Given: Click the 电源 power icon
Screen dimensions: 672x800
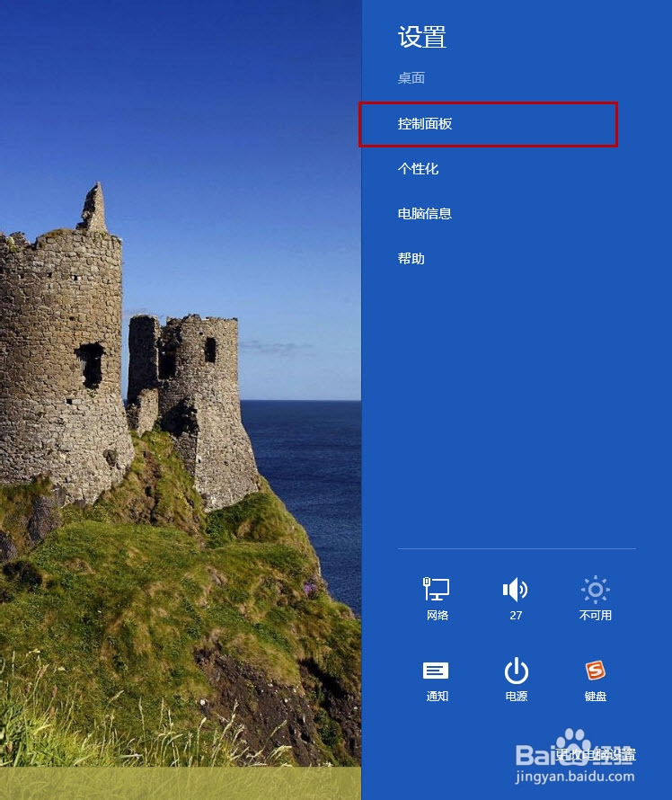Looking at the screenshot, I should pyautogui.click(x=516, y=680).
